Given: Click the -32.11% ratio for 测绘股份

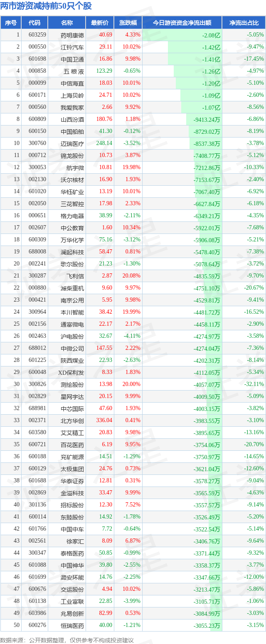Looking at the screenshot, I should (x=254, y=384).
